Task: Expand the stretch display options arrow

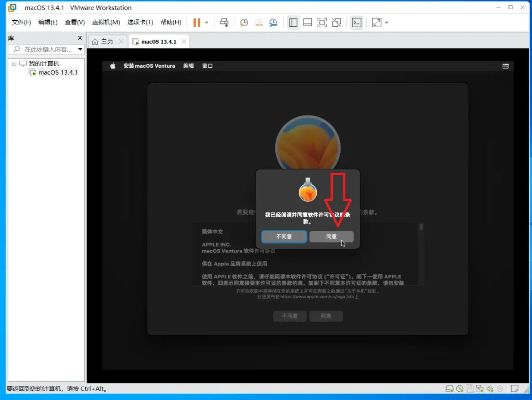Action: 386,23
